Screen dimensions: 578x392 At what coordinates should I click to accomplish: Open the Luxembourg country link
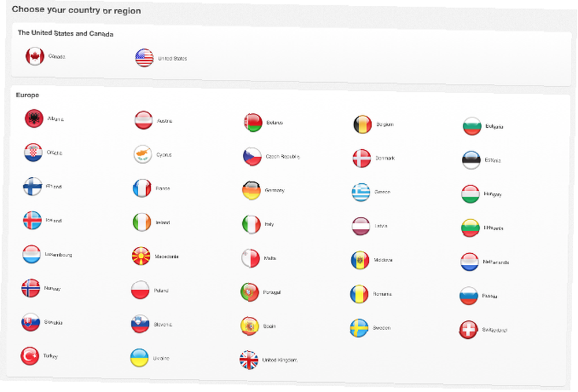click(x=58, y=254)
